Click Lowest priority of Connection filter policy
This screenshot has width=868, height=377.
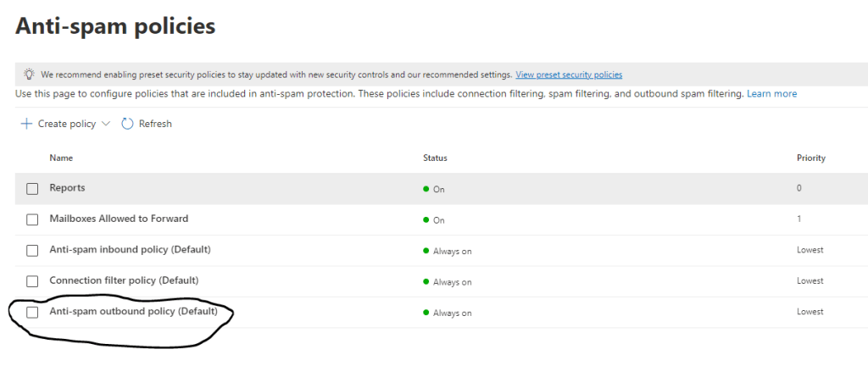tap(810, 281)
